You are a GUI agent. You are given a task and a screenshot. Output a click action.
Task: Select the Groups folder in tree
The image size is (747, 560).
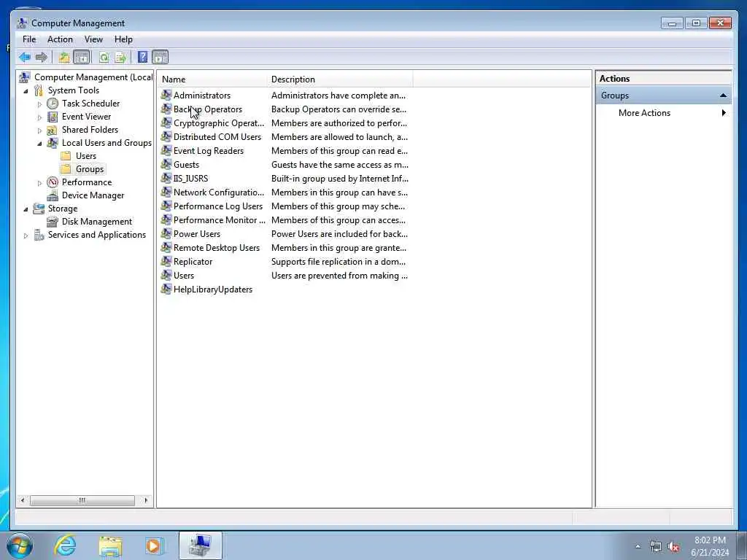tap(90, 169)
